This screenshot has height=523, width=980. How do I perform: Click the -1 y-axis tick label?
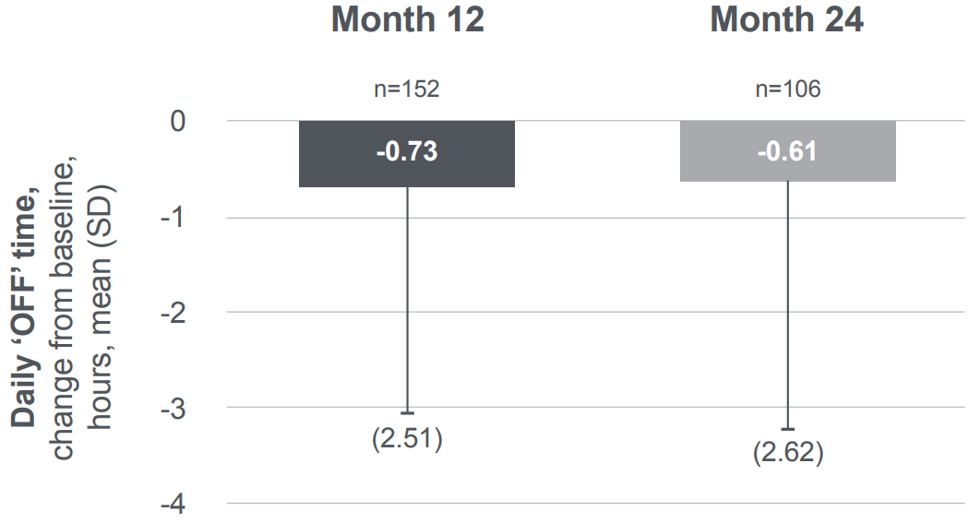point(173,218)
